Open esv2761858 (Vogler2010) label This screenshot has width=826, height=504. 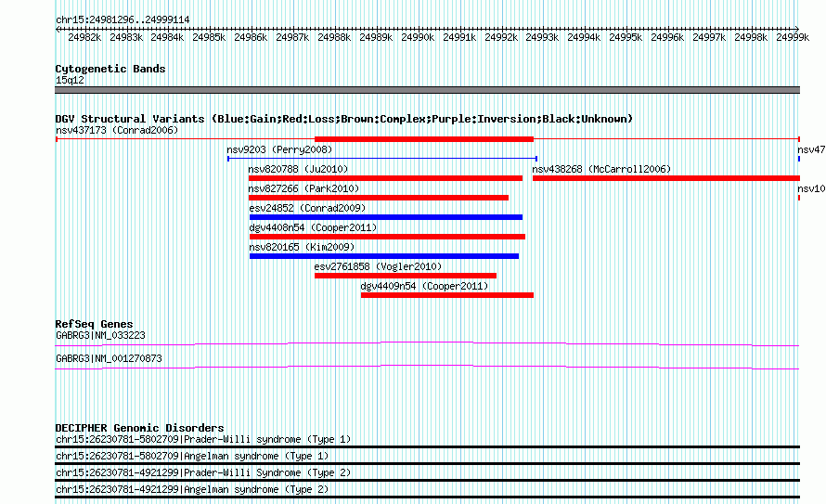click(x=379, y=266)
